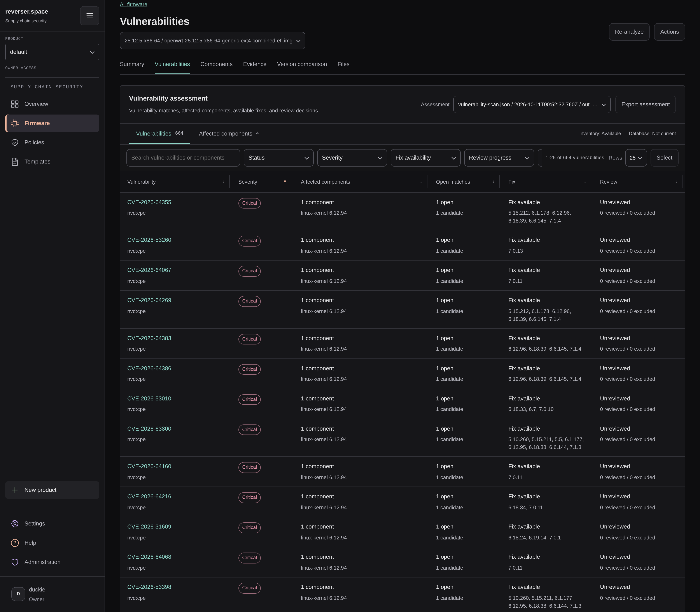Open CVE-2026-53260 details

click(149, 240)
